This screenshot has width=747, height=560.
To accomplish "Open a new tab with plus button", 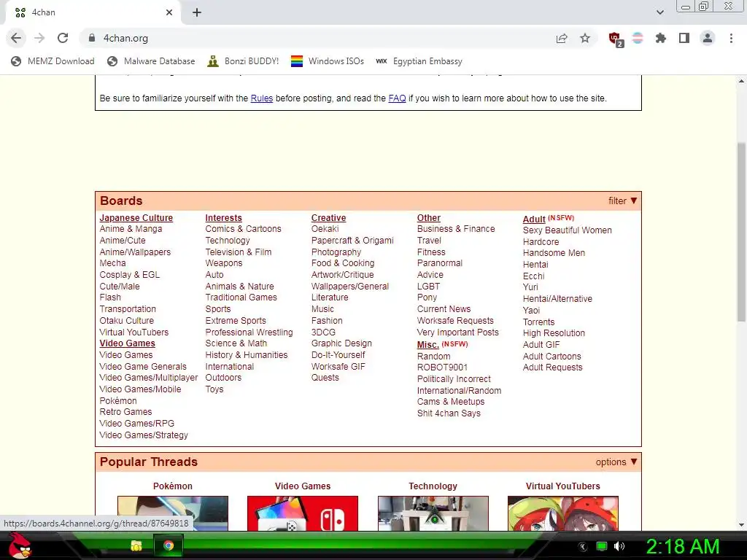I will click(x=197, y=12).
